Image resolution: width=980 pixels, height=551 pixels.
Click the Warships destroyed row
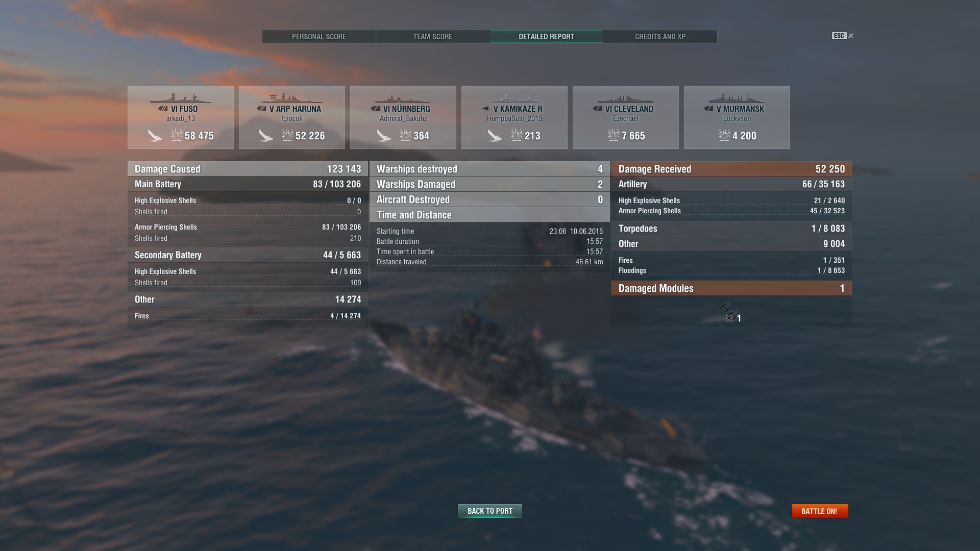[x=489, y=169]
